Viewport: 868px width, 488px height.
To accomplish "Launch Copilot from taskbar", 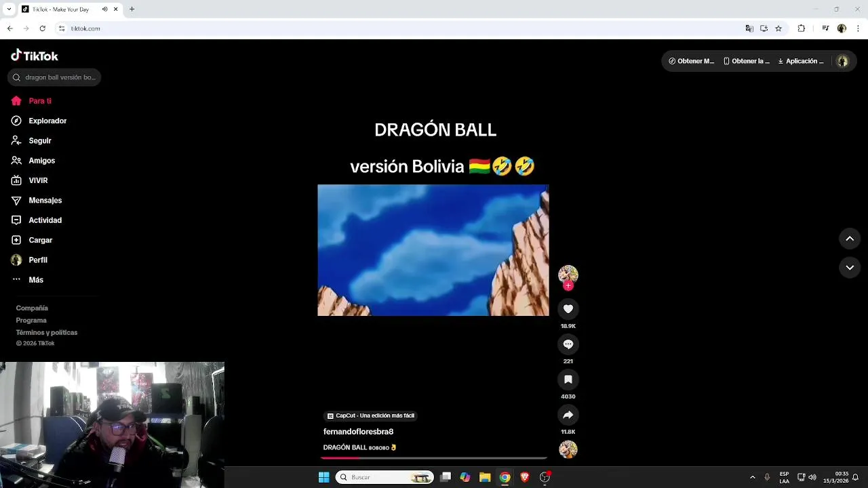I will pos(465,477).
